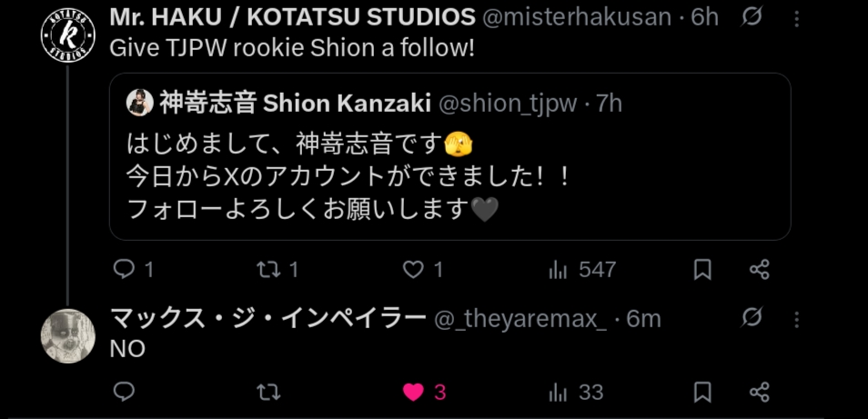Open Grok icon on Mr. HAKU's tweet

[x=752, y=18]
